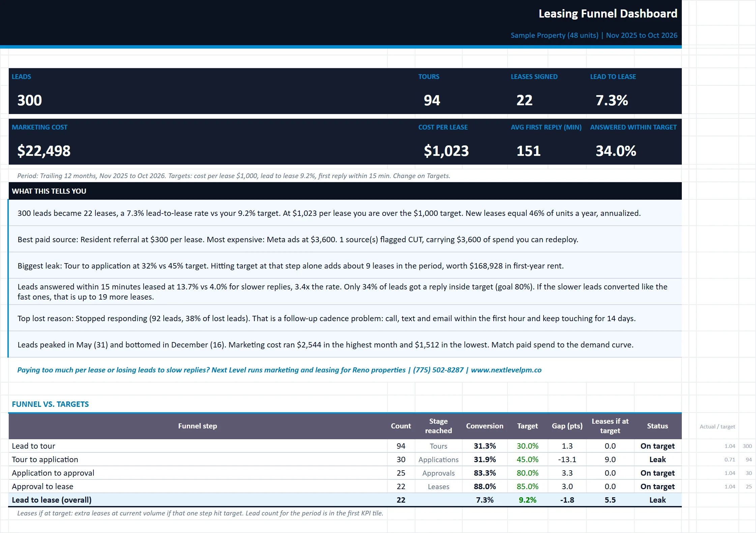Click the Actual / target helper label
This screenshot has width=756, height=533.
(717, 426)
